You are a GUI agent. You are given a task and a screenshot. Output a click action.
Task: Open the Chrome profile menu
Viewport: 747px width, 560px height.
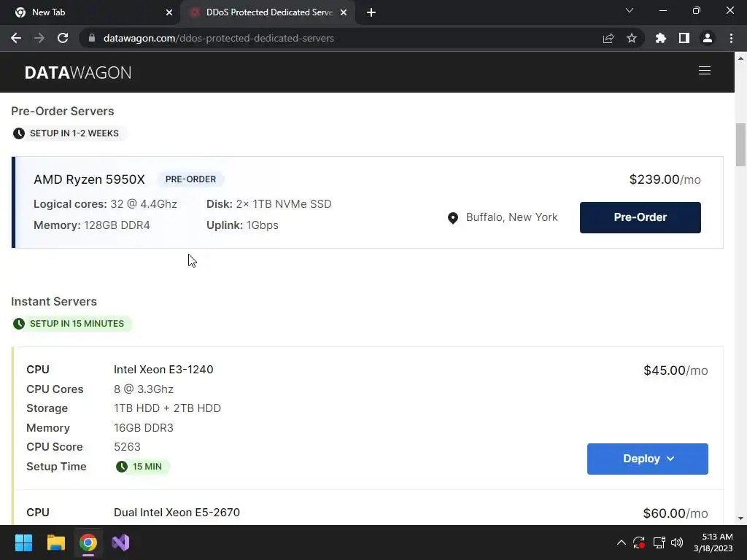708,38
